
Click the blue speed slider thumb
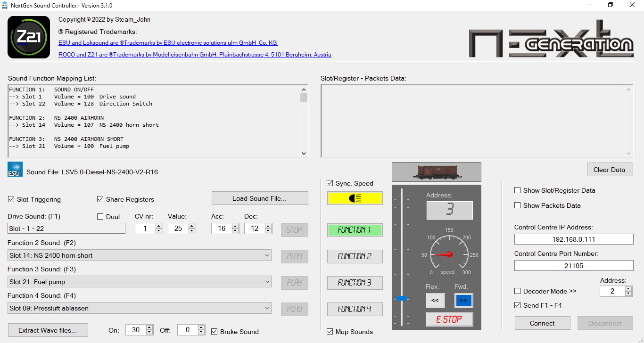coord(402,298)
